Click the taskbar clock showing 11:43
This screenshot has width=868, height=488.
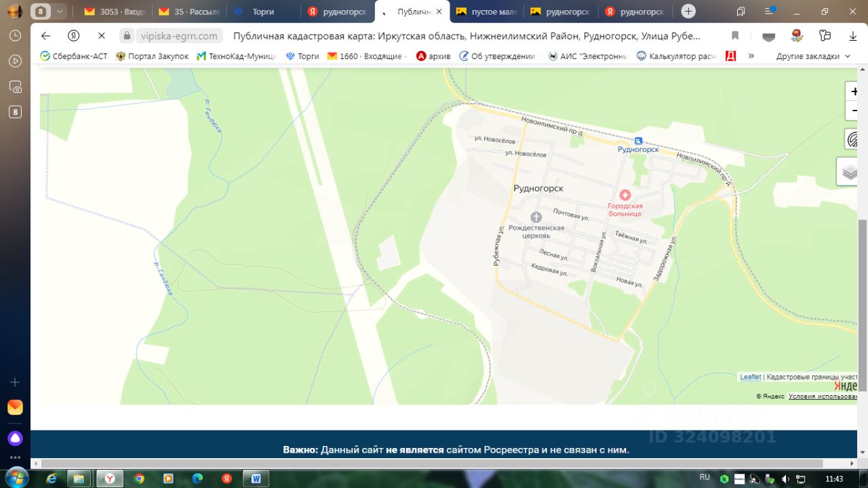point(835,479)
